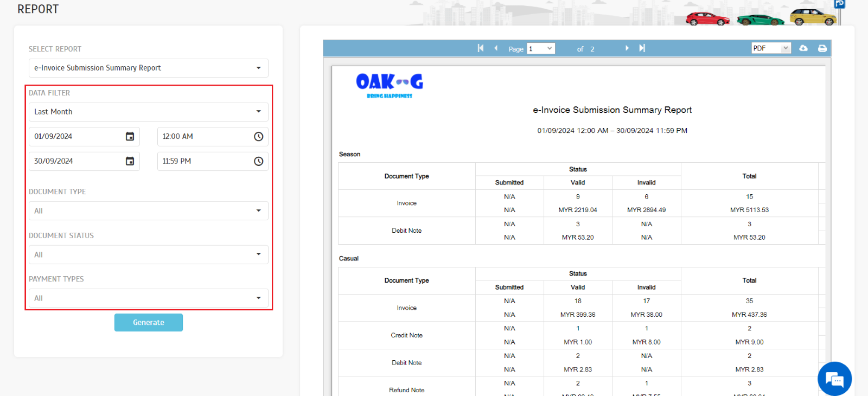Click the cloud download export icon

[803, 48]
